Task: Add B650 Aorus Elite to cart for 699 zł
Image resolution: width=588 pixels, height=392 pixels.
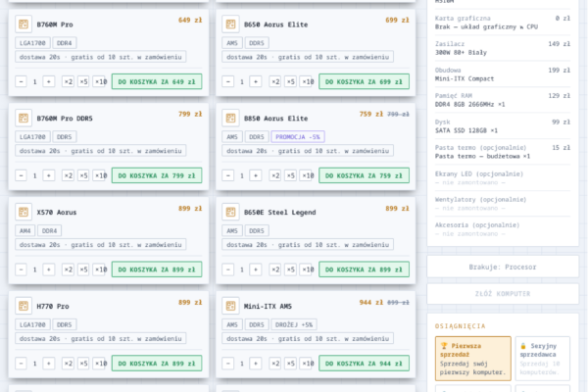Action: 364,81
